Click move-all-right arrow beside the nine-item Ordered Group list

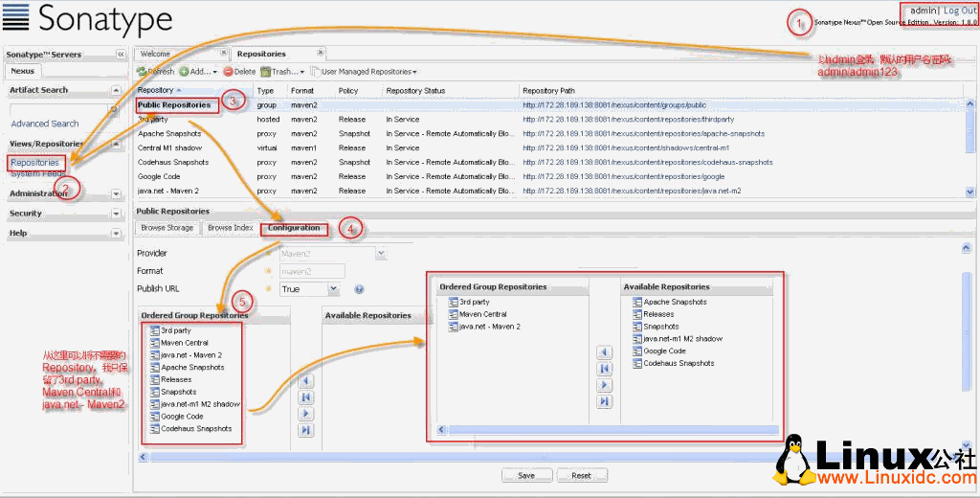[x=306, y=430]
